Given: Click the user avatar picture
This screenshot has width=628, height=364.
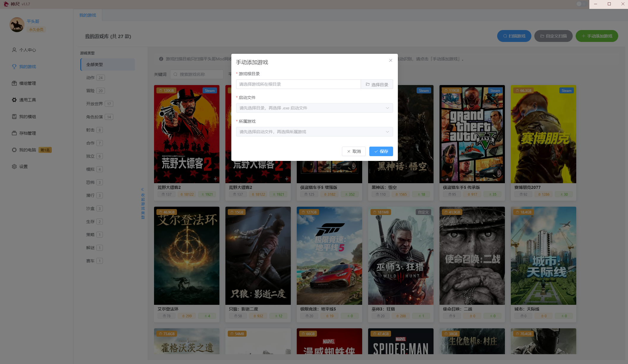Looking at the screenshot, I should 17,25.
